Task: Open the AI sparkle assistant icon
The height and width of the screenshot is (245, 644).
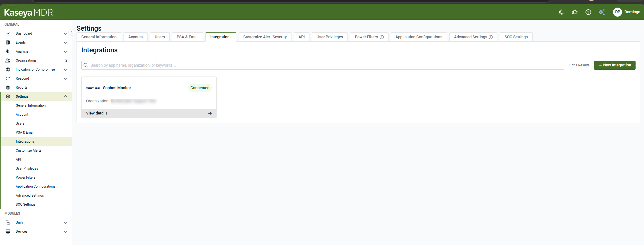Action: pyautogui.click(x=602, y=12)
